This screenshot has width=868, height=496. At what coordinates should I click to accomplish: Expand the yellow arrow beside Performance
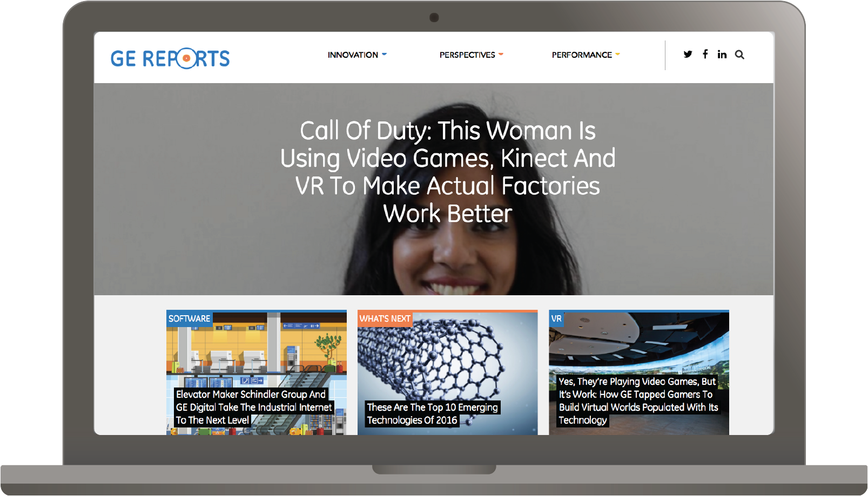pos(618,54)
